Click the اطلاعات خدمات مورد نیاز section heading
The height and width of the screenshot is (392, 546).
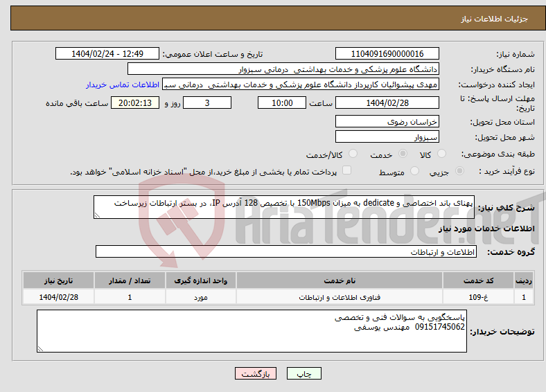[x=486, y=229]
